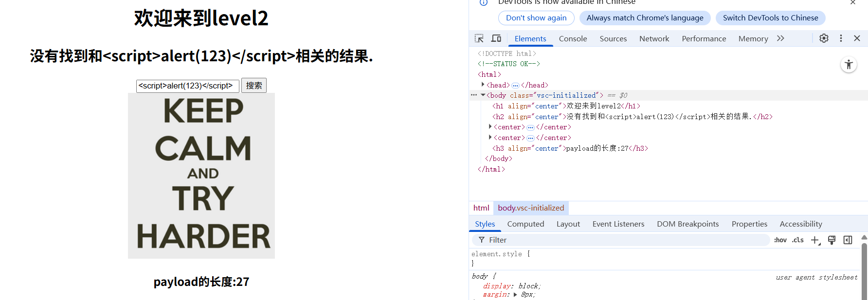The width and height of the screenshot is (868, 300).
Task: Open the Accessibility pane tab
Action: [x=801, y=224]
